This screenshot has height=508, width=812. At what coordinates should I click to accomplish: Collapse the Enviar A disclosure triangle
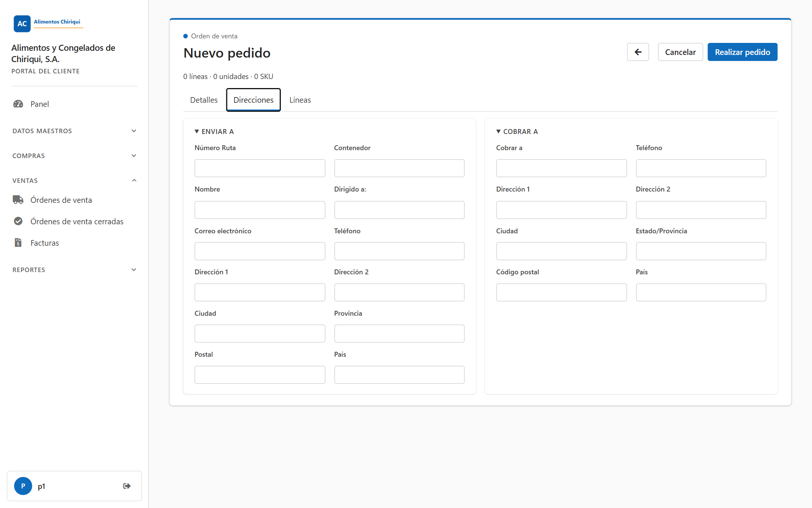coord(197,131)
